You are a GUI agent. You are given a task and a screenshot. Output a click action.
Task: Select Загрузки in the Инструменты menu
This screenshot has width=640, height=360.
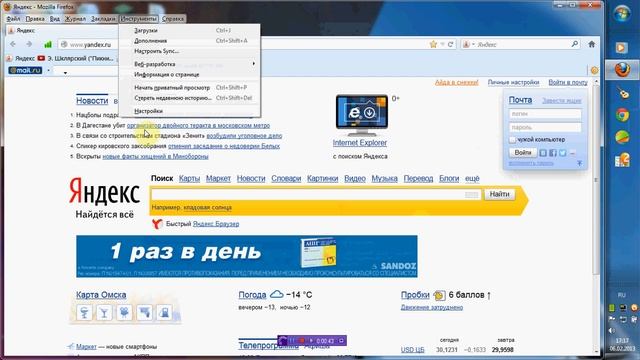tap(189, 30)
